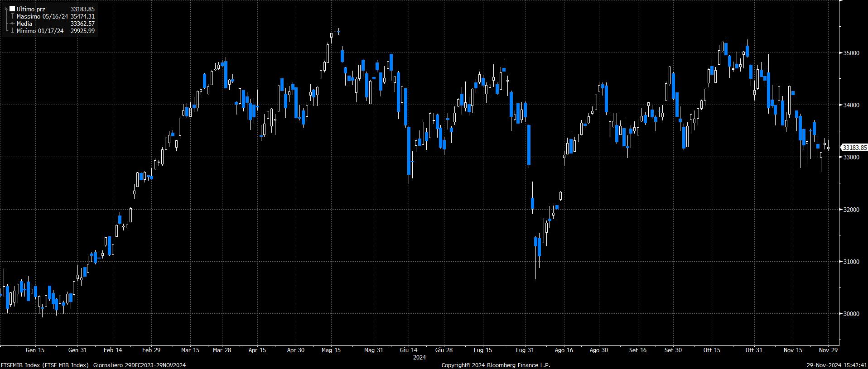Click the 33000 price axis label

pyautogui.click(x=851, y=157)
